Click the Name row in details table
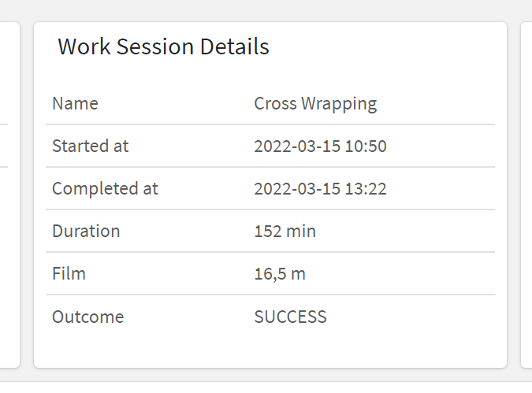The image size is (532, 393). pyautogui.click(x=270, y=103)
